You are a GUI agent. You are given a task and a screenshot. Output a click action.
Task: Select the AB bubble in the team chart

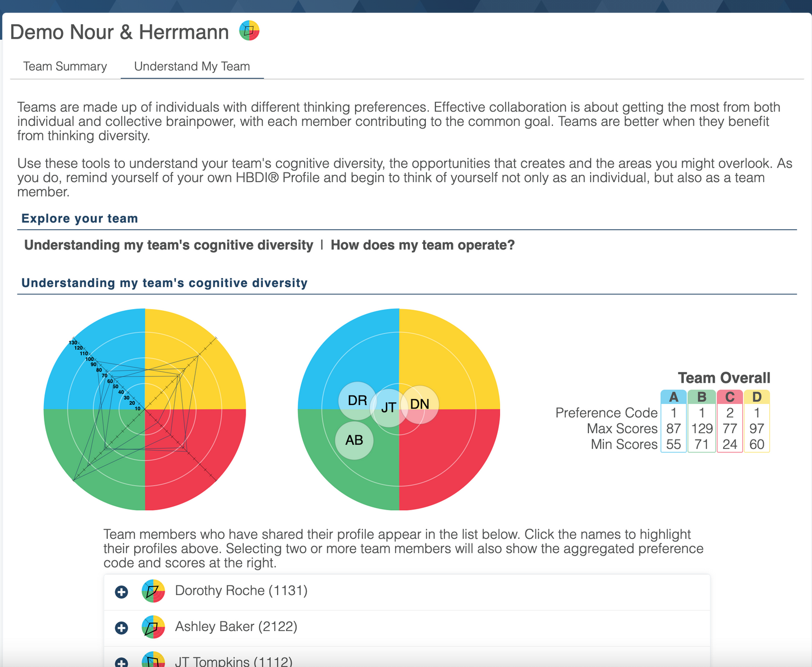[x=354, y=440]
